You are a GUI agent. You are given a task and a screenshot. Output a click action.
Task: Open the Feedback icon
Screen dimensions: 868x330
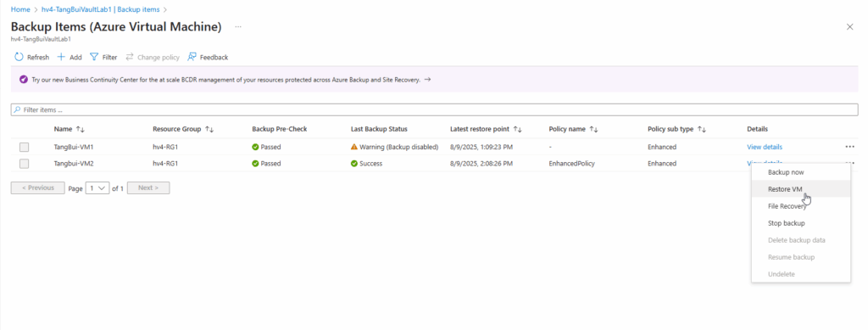click(x=192, y=57)
